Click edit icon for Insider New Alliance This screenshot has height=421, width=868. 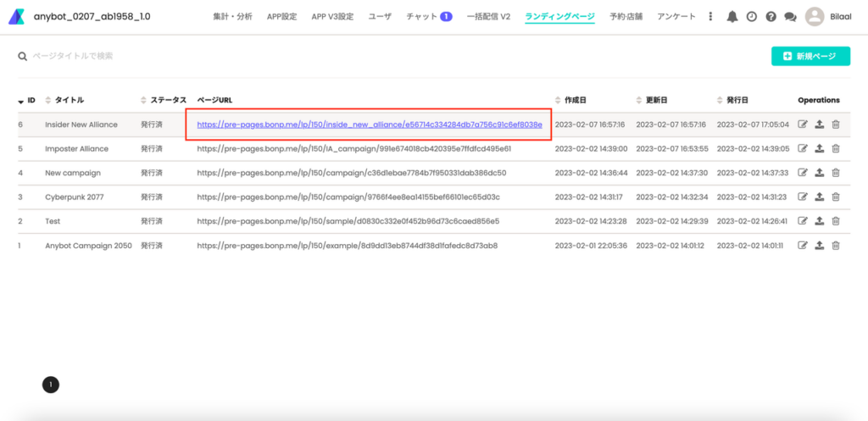(803, 125)
